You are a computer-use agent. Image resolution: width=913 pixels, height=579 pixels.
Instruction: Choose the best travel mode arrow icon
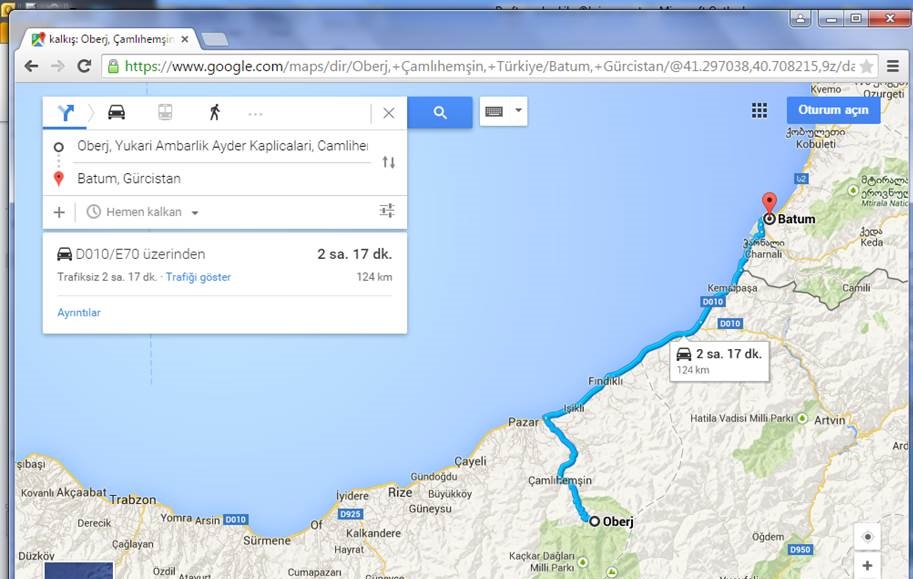tap(66, 112)
